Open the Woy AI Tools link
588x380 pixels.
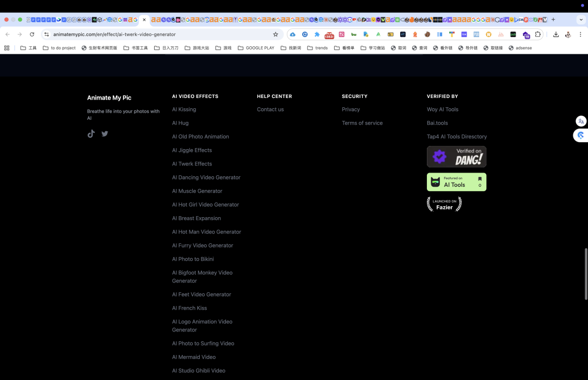pyautogui.click(x=442, y=109)
